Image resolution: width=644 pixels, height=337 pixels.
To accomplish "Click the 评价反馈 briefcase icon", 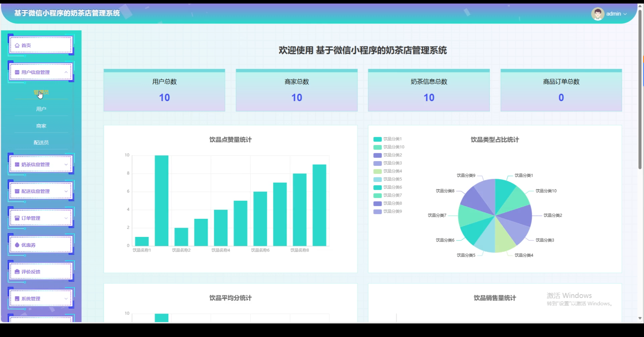I will pyautogui.click(x=17, y=272).
